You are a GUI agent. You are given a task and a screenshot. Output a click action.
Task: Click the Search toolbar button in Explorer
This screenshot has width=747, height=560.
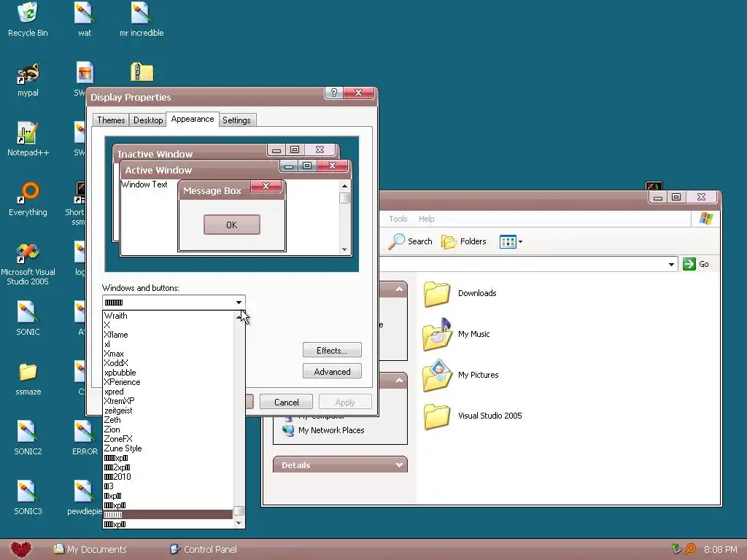click(x=410, y=241)
